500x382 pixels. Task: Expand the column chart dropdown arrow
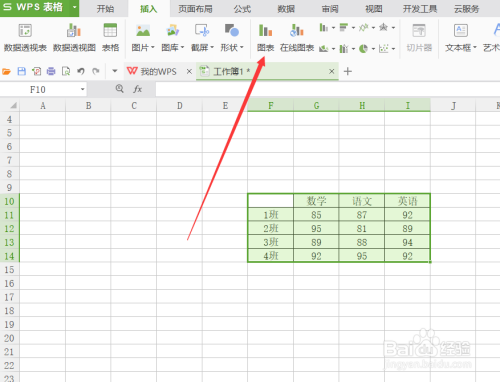pyautogui.click(x=333, y=28)
